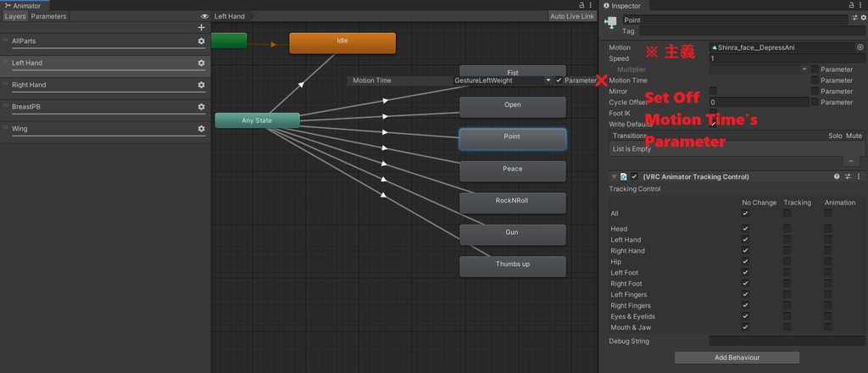This screenshot has width=868, height=373.
Task: Disable the VRC Animator Tracking Control behaviour checkbox
Action: click(634, 176)
